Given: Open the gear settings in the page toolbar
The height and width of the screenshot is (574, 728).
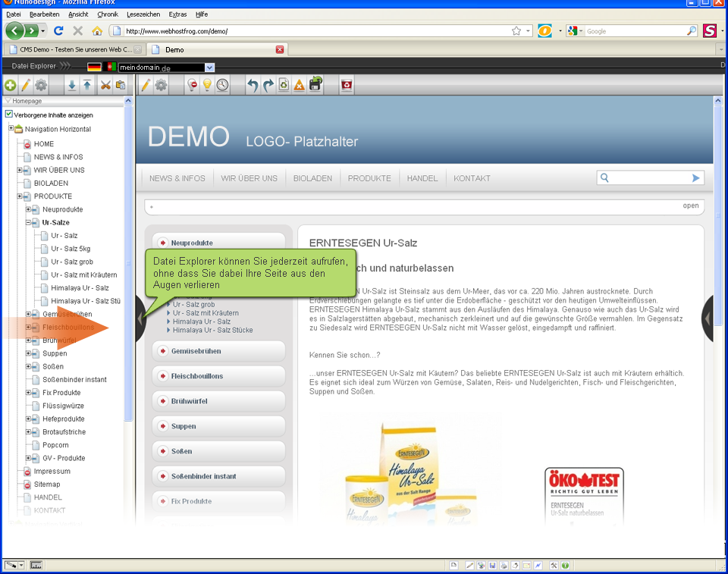Looking at the screenshot, I should 161,85.
